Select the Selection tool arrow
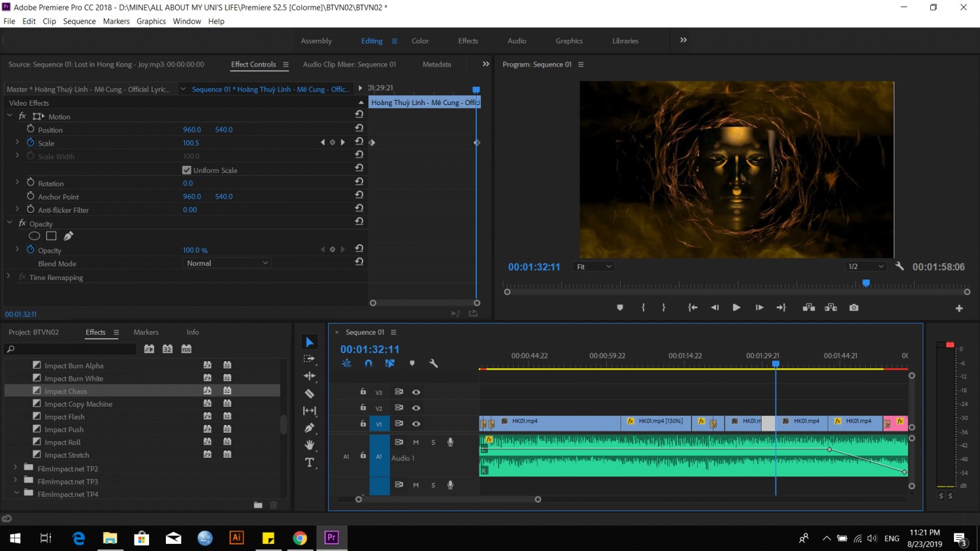Screen dimensions: 980x551 pos(310,342)
